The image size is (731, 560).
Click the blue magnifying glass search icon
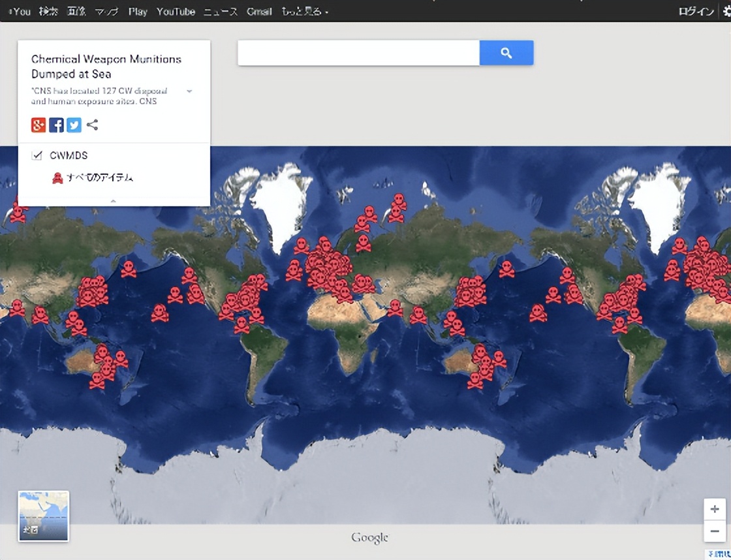[x=506, y=53]
